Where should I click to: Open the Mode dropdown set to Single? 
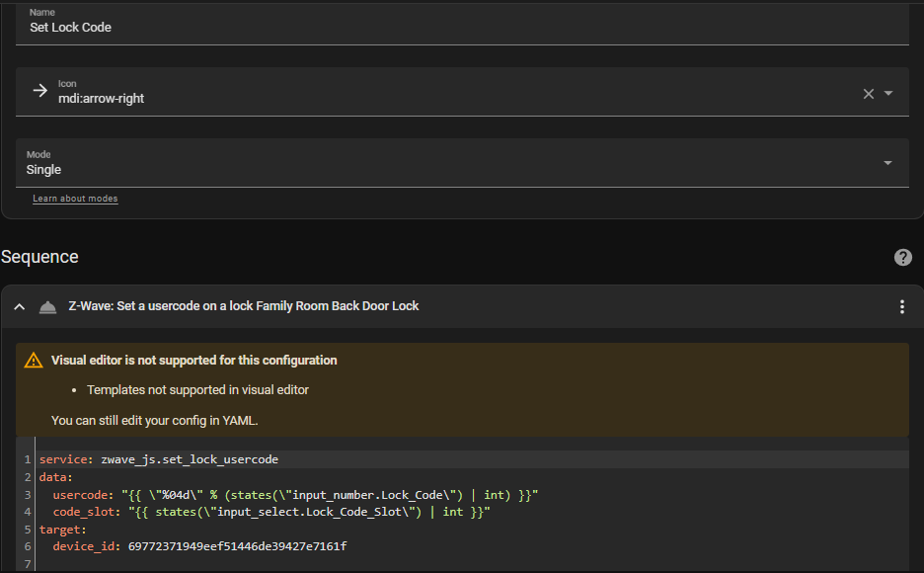click(462, 163)
